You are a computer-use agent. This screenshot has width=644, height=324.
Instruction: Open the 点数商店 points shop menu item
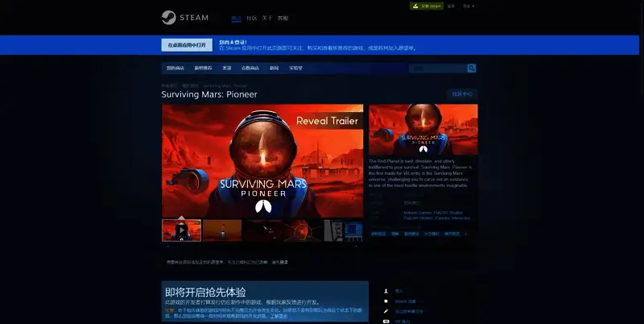[250, 69]
